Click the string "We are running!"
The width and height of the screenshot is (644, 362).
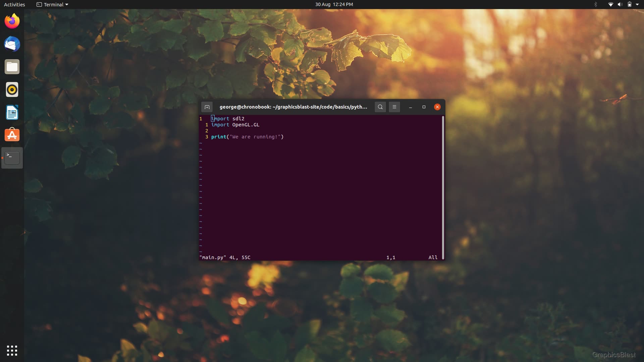click(x=255, y=137)
